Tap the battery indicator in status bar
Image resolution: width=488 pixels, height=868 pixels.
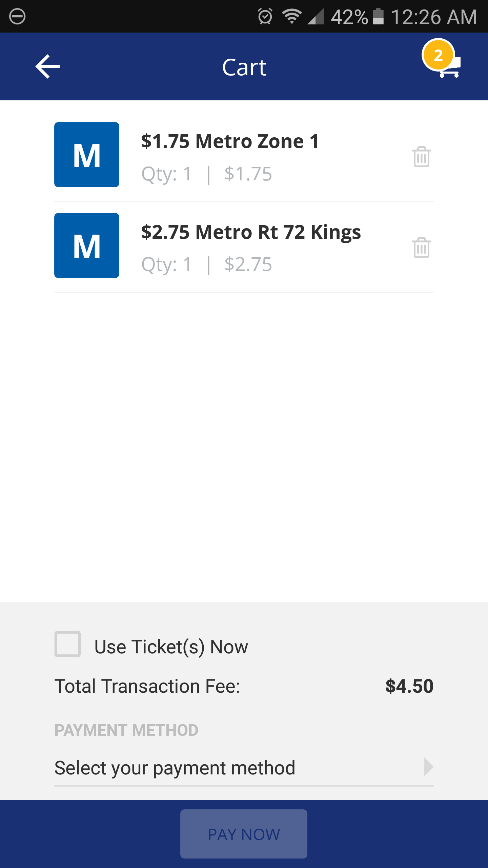pyautogui.click(x=378, y=16)
